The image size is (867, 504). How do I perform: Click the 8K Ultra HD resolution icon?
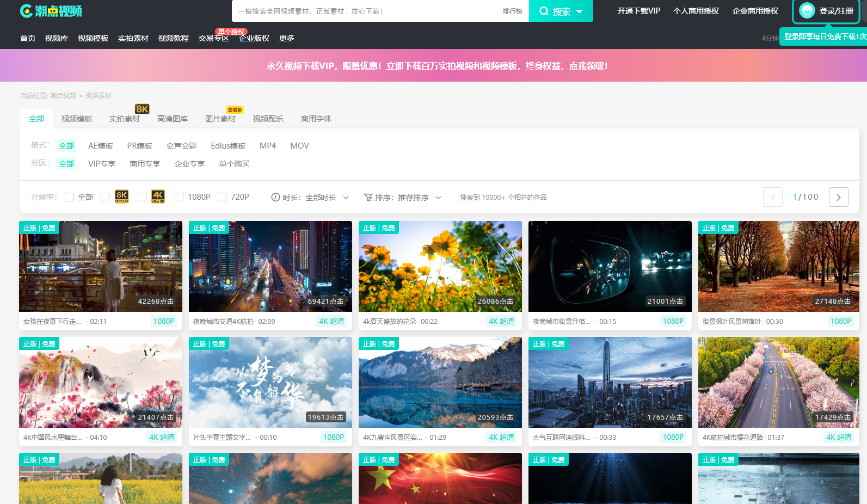click(x=121, y=196)
